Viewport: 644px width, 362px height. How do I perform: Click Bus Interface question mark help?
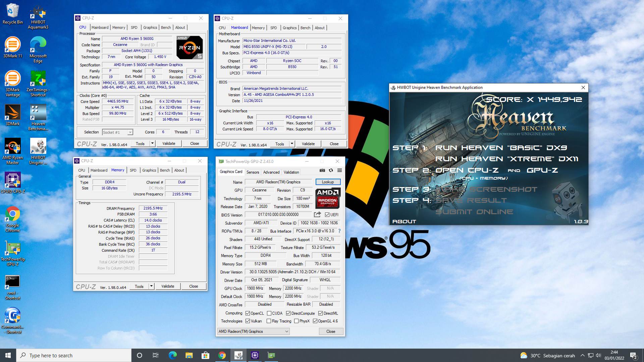point(339,231)
